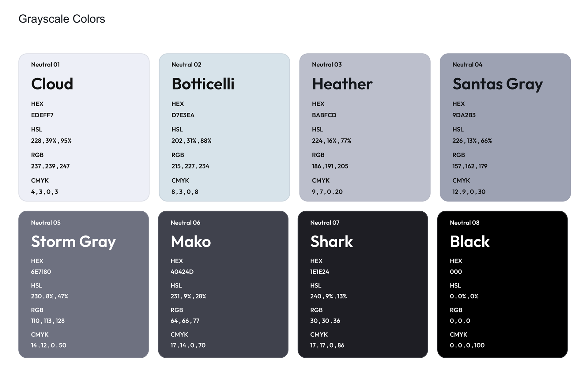The height and width of the screenshot is (381, 588).
Task: Click the BABFCD hex value
Action: [x=324, y=115]
